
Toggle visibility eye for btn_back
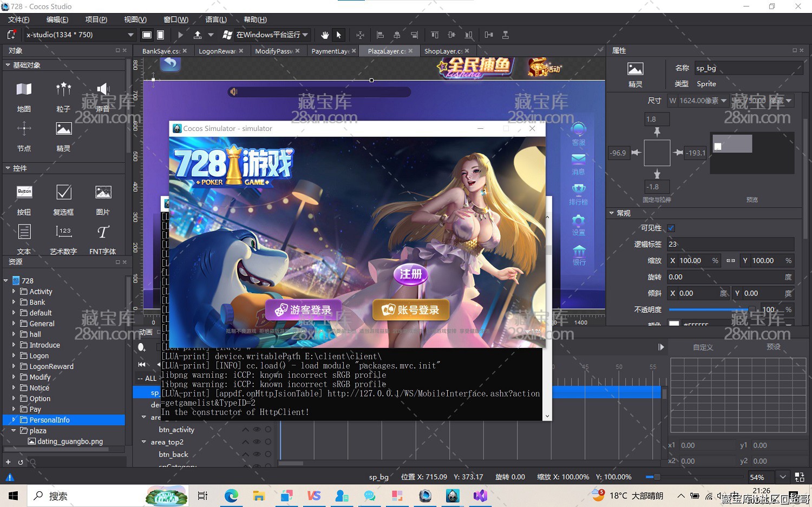(x=257, y=455)
